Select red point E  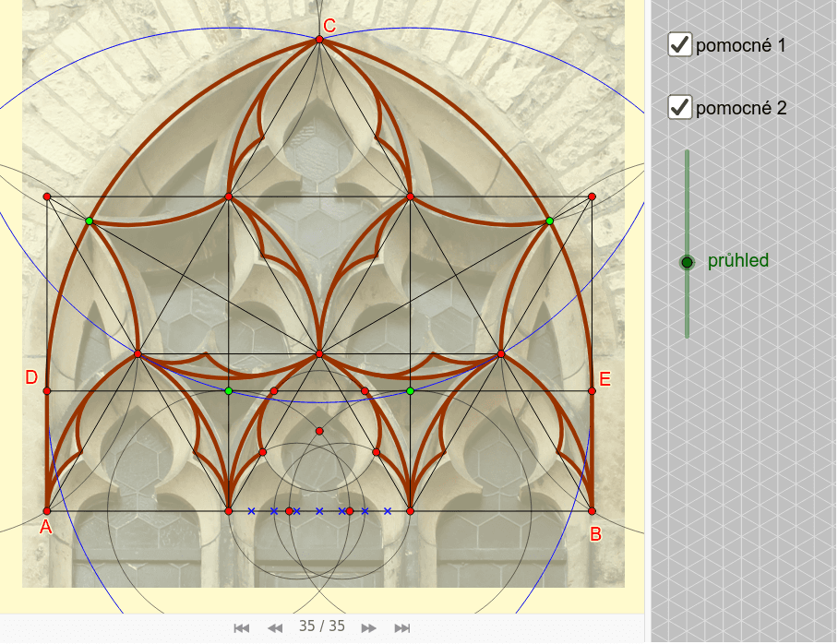[x=592, y=391]
